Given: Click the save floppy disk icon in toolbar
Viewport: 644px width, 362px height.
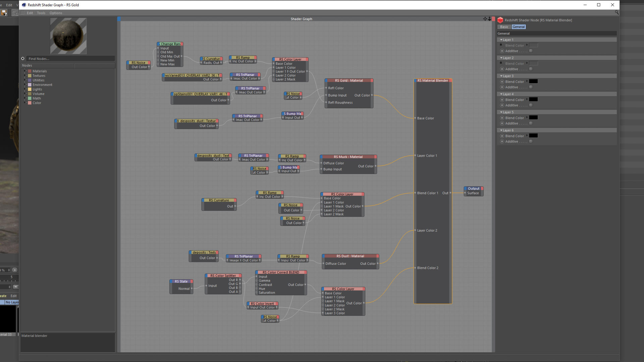Looking at the screenshot, I should (x=4, y=13).
